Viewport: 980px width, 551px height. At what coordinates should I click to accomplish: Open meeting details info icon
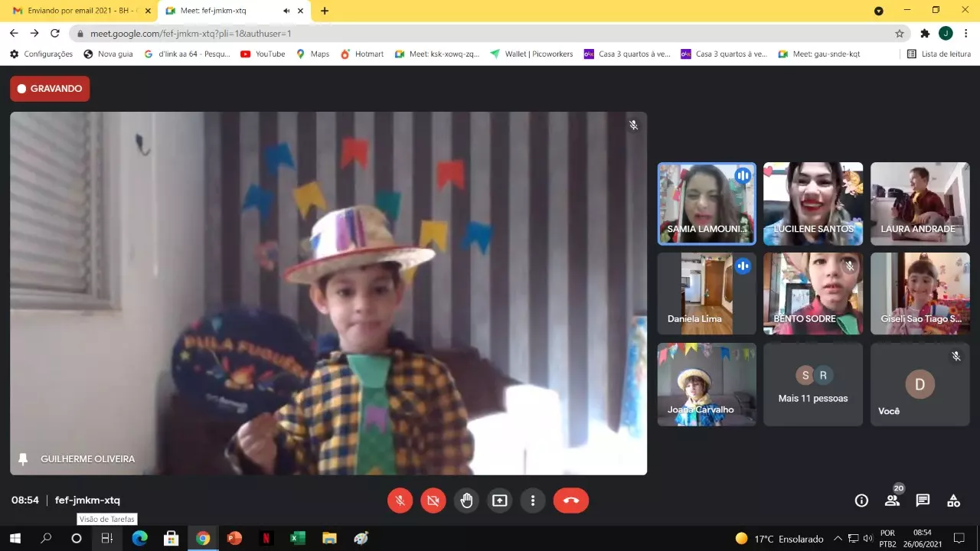(861, 500)
